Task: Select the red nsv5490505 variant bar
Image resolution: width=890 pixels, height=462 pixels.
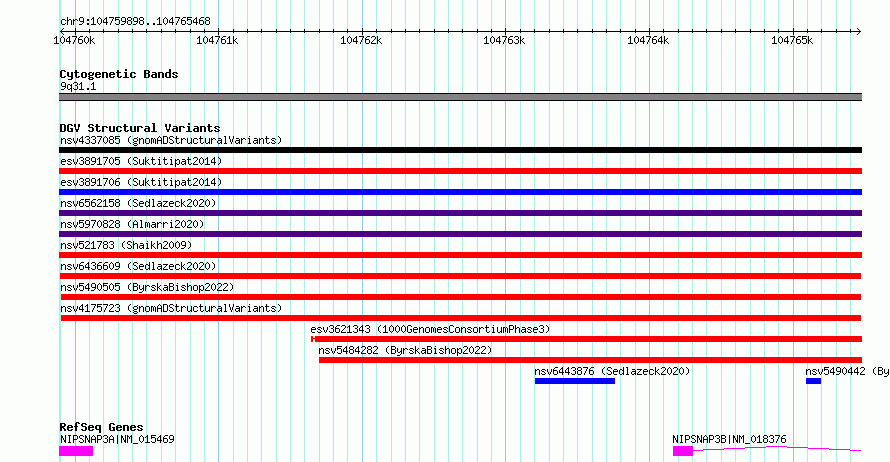Action: (x=461, y=297)
